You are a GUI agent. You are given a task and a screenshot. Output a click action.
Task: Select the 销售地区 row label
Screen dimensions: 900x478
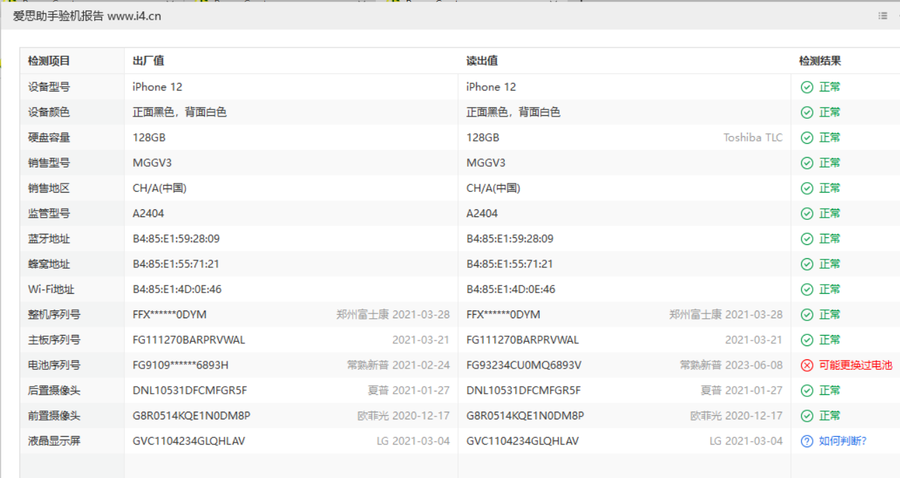tap(49, 188)
